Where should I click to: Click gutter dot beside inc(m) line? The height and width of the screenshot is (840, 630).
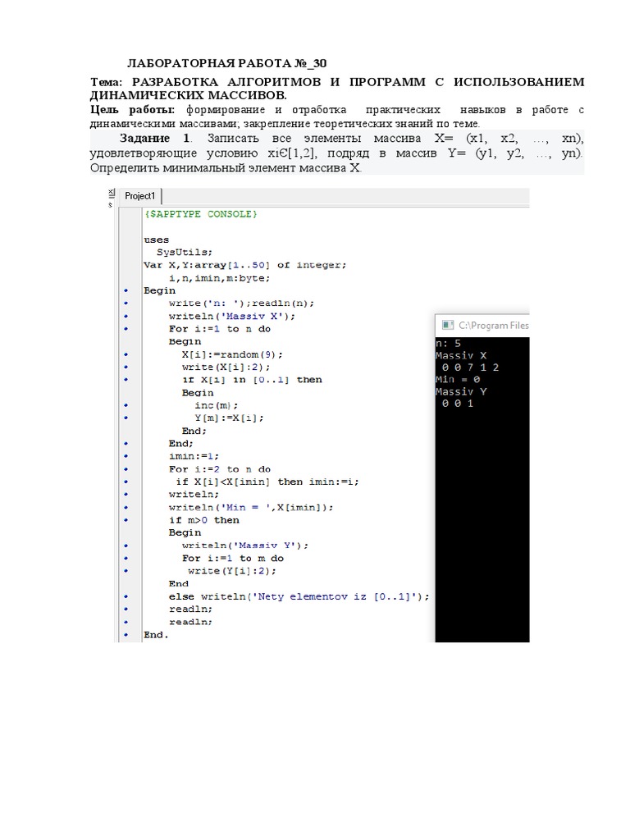126,405
